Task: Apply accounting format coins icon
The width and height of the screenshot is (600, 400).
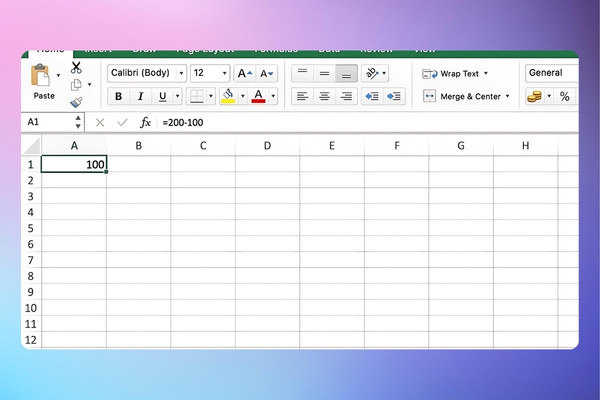Action: point(534,96)
